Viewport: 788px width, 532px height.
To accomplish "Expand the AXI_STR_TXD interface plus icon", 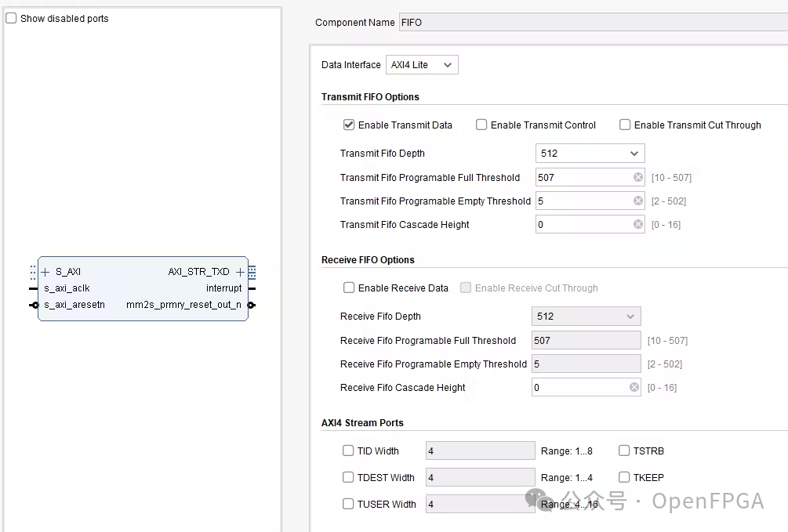I will pyautogui.click(x=240, y=272).
